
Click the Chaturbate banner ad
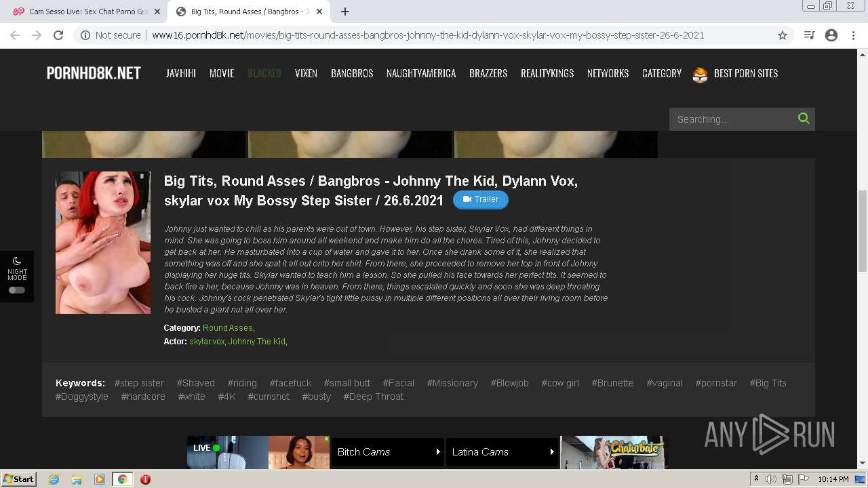(614, 452)
